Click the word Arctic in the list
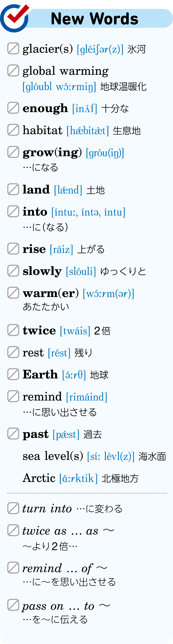Screen dimensions: 173x644 (39, 478)
